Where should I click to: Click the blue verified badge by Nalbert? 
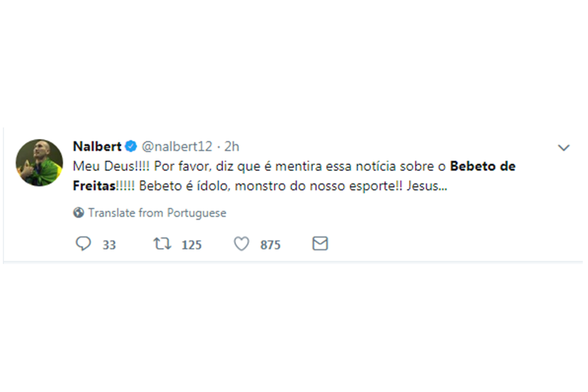point(131,146)
